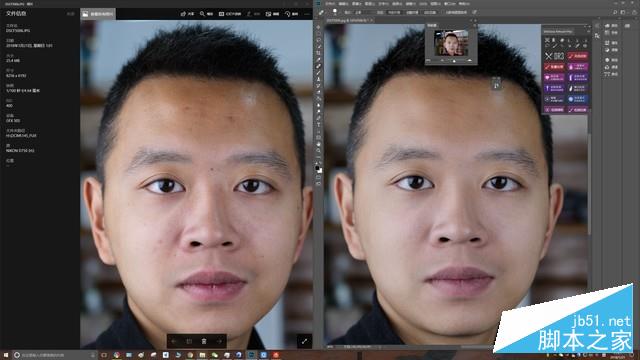Select the Hand tool in Photoshop
The height and width of the screenshot is (360, 640).
pos(319,144)
